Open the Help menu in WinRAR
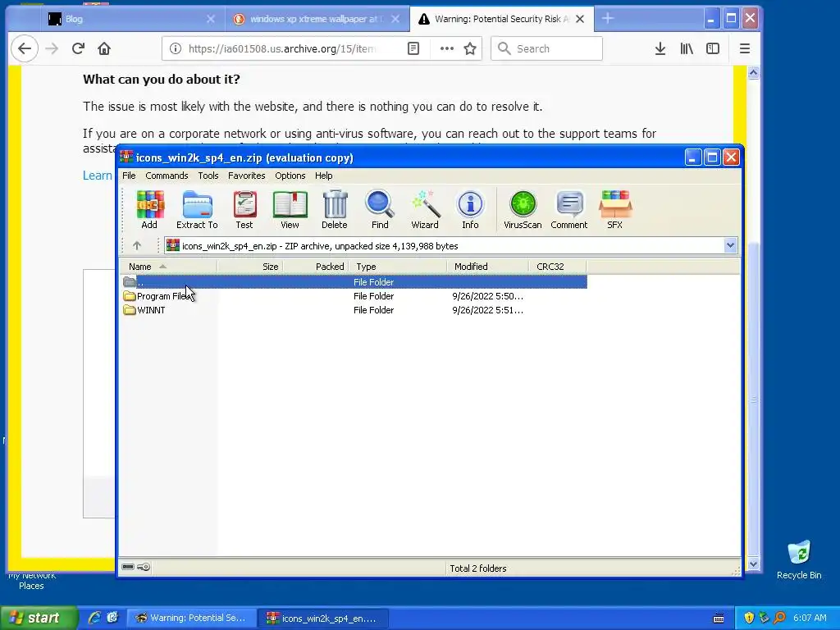This screenshot has height=630, width=840. click(323, 176)
